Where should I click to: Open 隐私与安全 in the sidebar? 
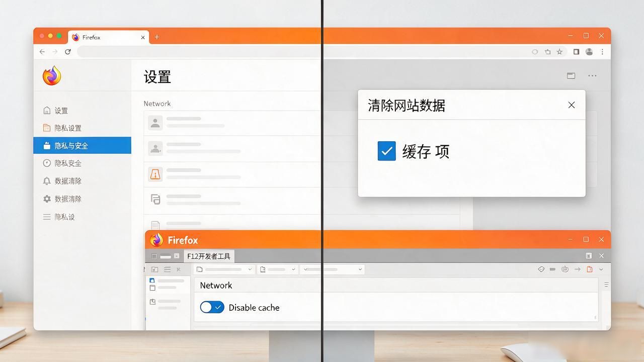[82, 145]
